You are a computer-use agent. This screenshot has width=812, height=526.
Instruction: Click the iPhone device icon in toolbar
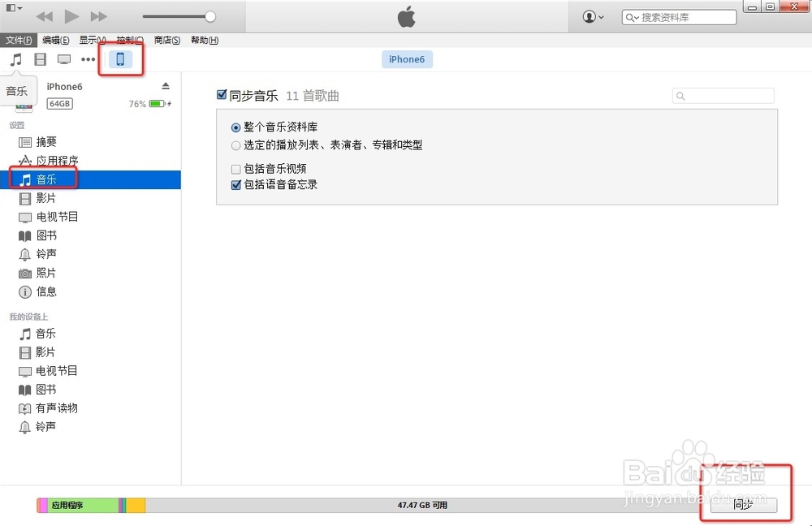point(120,58)
